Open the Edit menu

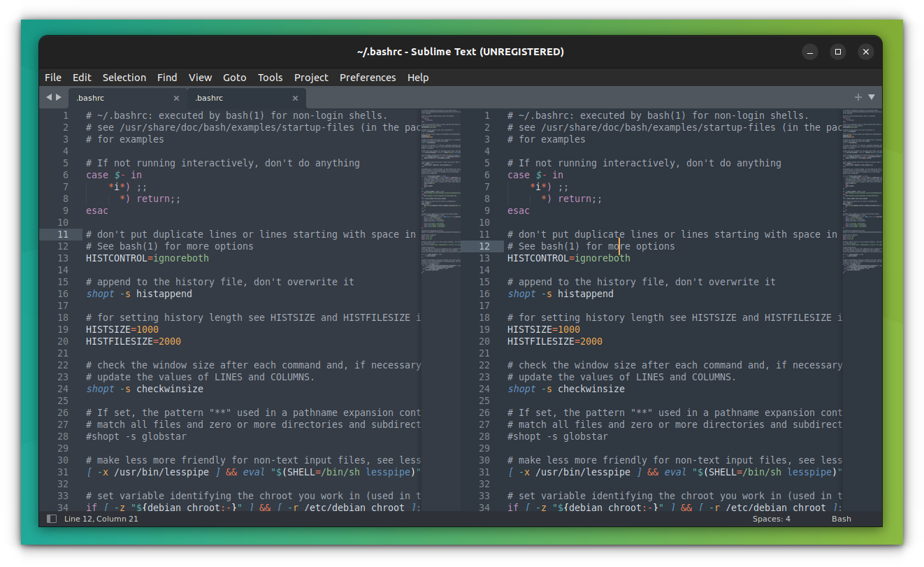click(x=82, y=78)
